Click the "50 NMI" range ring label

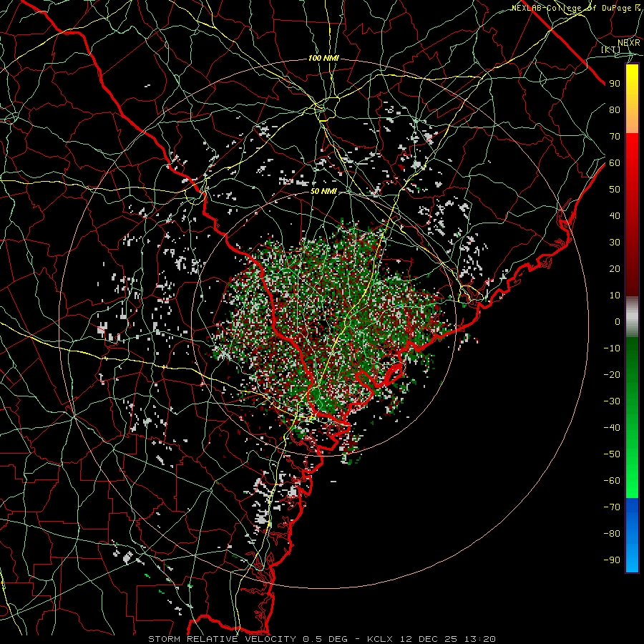(323, 191)
